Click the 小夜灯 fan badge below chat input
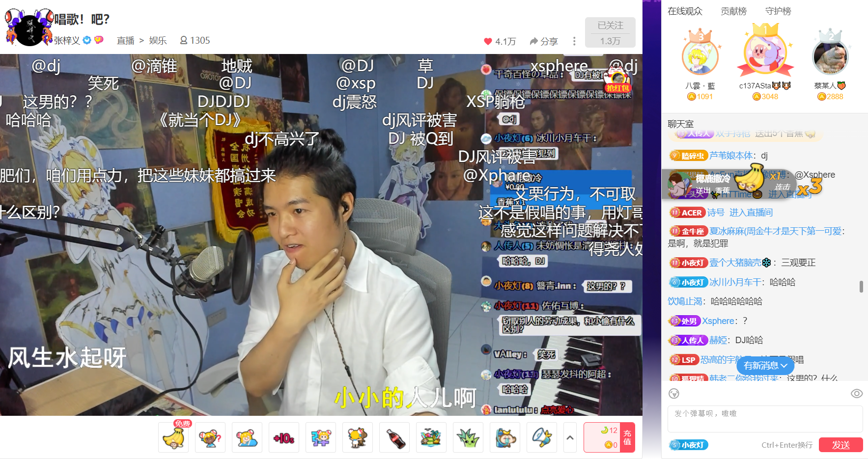Viewport: 868px width, 459px height. [688, 445]
